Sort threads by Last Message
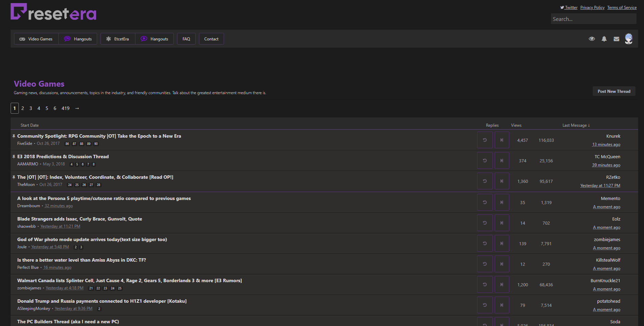The height and width of the screenshot is (326, 644). coord(576,125)
